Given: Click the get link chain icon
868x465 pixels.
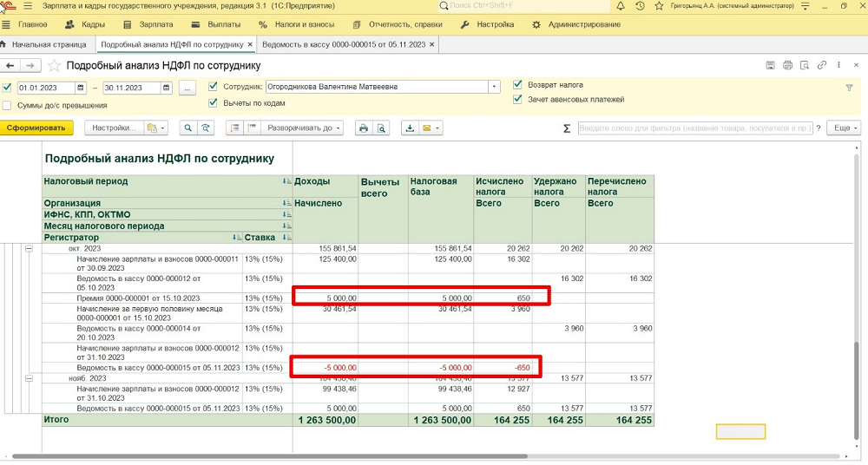Looking at the screenshot, I should click(821, 65).
